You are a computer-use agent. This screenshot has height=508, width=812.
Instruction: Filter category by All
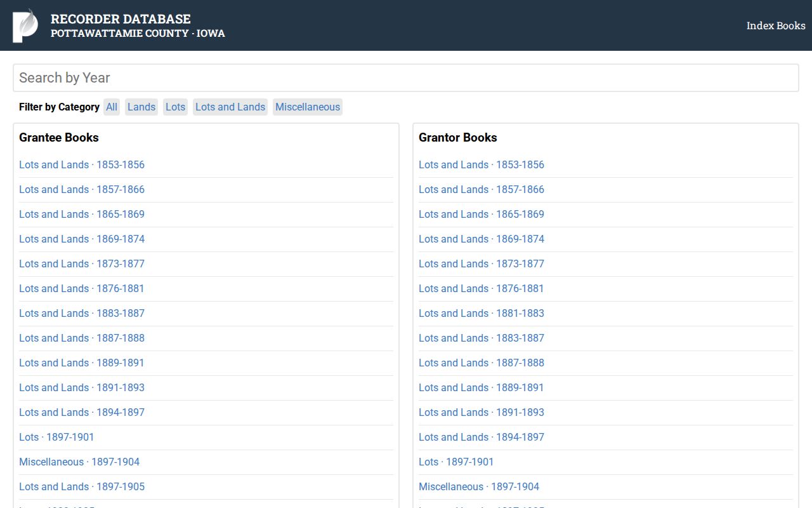pos(112,107)
